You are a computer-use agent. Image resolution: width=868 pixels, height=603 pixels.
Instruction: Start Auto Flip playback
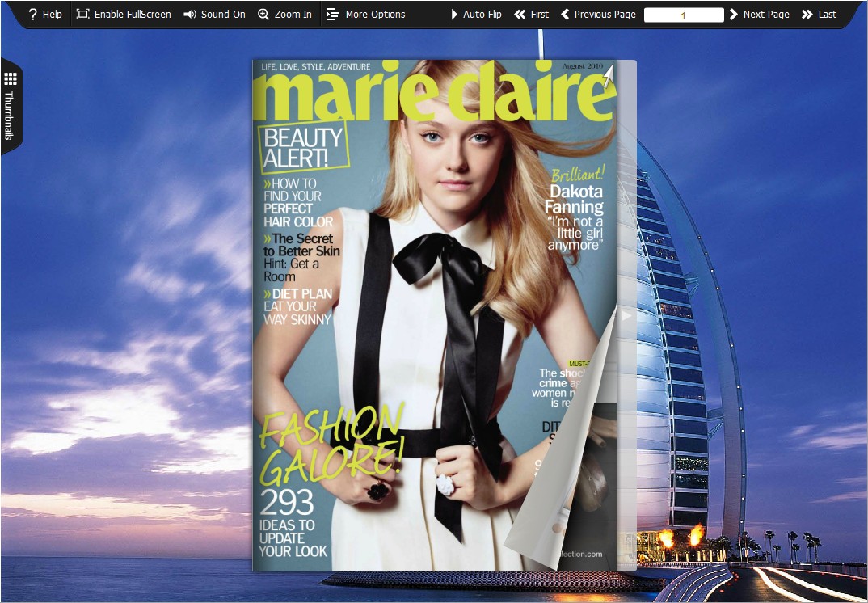click(454, 15)
